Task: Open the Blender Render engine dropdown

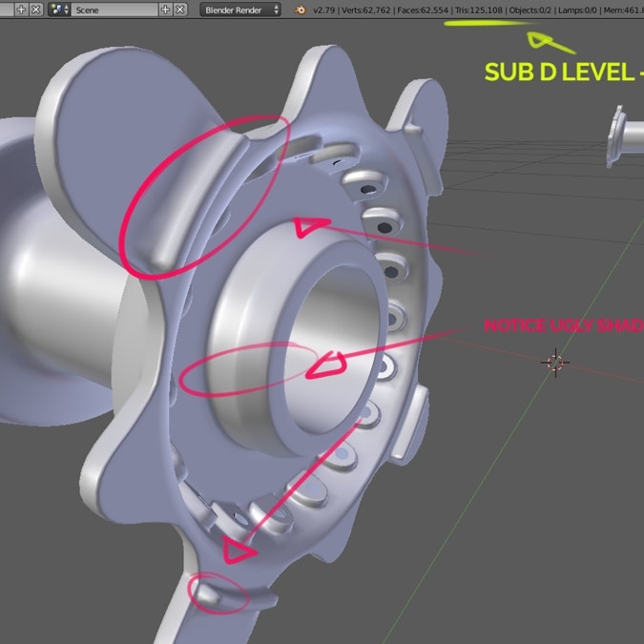Action: 240,10
